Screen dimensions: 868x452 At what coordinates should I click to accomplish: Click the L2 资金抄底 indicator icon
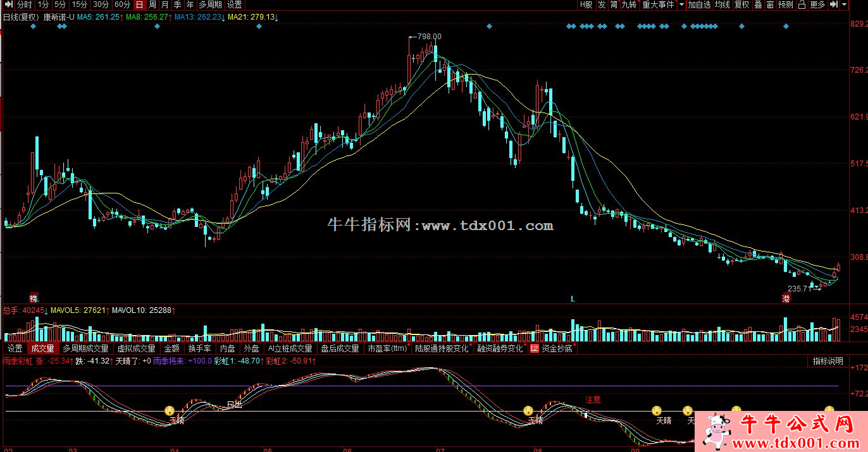pos(535,348)
